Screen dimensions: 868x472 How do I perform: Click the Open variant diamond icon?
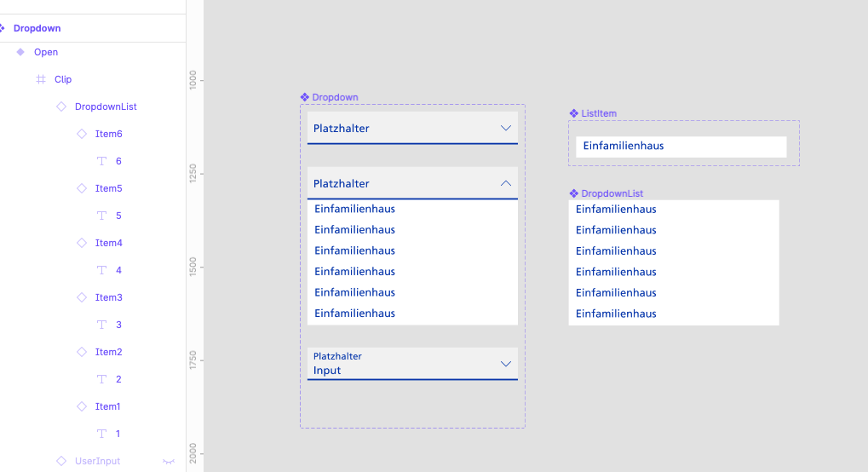[20, 51]
